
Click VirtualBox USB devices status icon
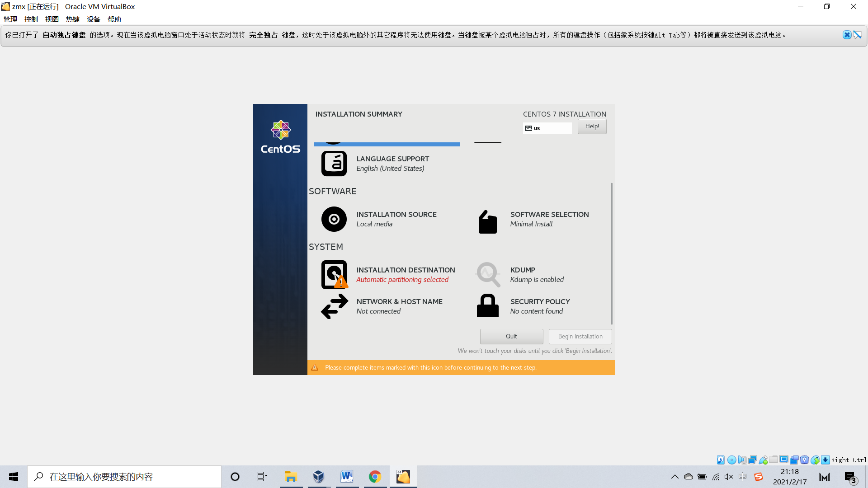763,460
